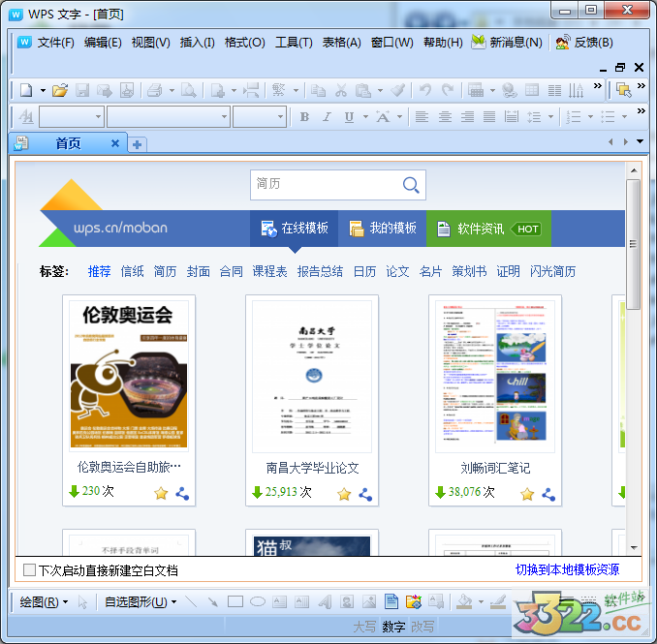Open the font size combo box
Screen dimensions: 657x644
(x=260, y=117)
